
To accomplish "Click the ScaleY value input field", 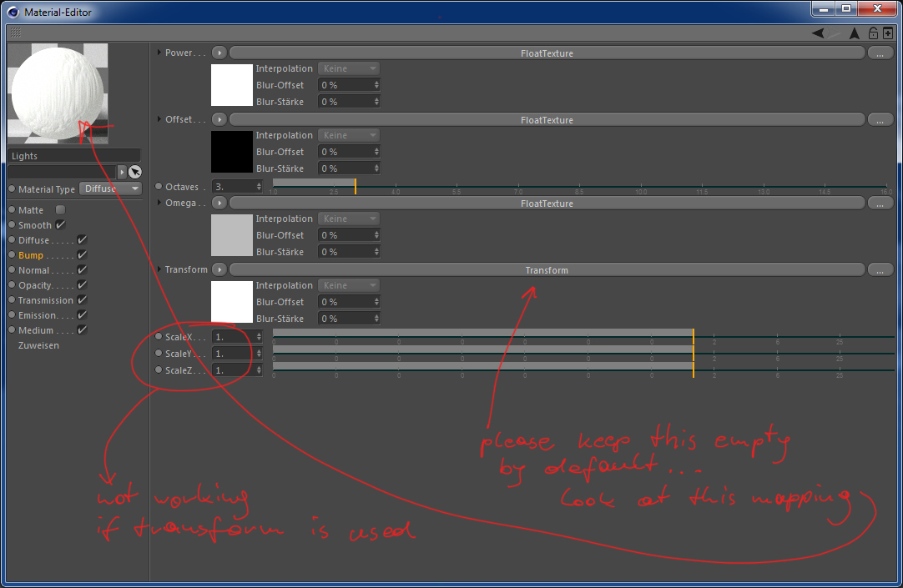I will coord(237,354).
